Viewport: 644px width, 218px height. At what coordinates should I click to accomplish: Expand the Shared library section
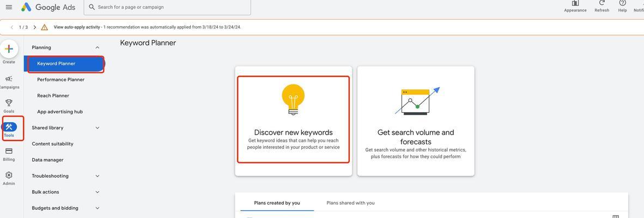click(98, 128)
